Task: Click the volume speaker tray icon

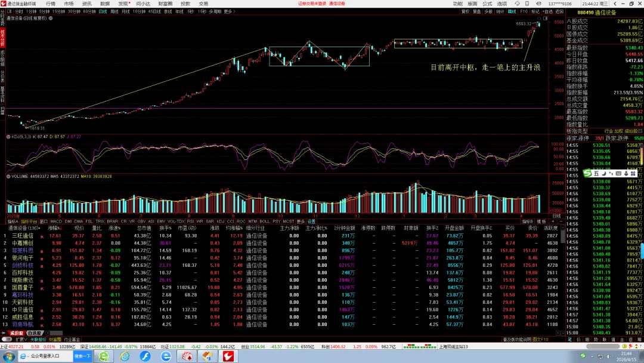Action: tap(609, 356)
